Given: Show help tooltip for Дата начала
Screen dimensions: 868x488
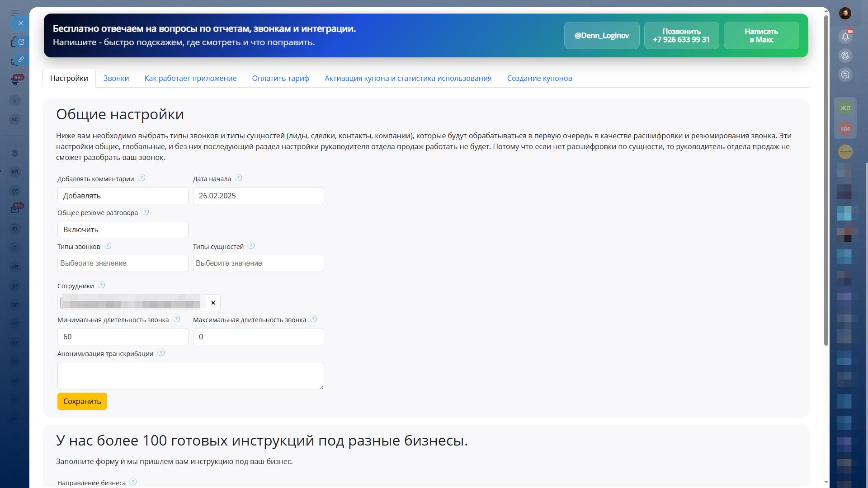Looking at the screenshot, I should click(238, 178).
